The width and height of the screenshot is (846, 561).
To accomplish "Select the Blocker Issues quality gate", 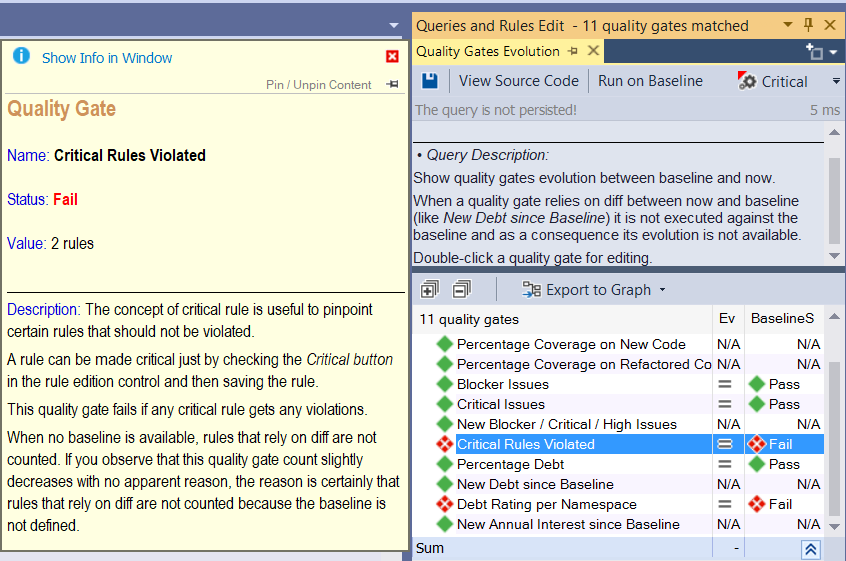I will [502, 384].
